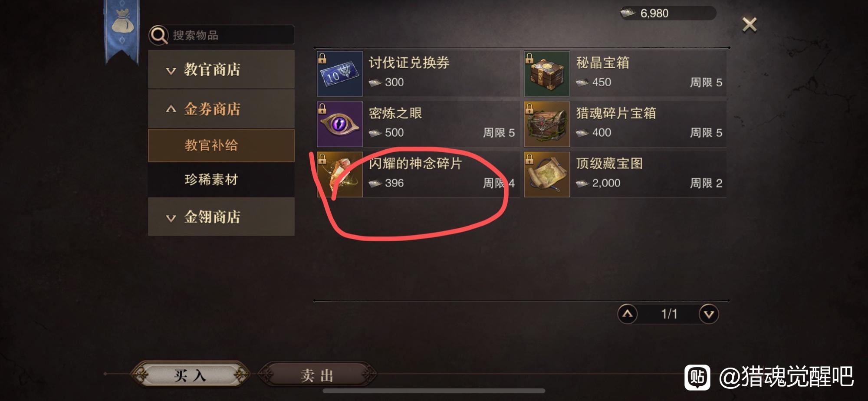The height and width of the screenshot is (401, 868).
Task: Select the 教官补给 sub-tab
Action: [x=221, y=145]
